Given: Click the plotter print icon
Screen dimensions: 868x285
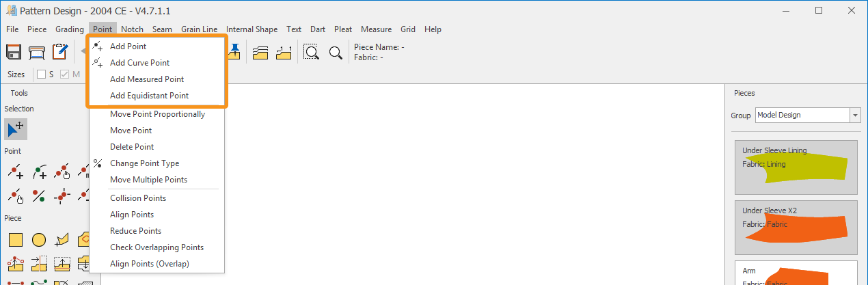Looking at the screenshot, I should click(x=37, y=53).
